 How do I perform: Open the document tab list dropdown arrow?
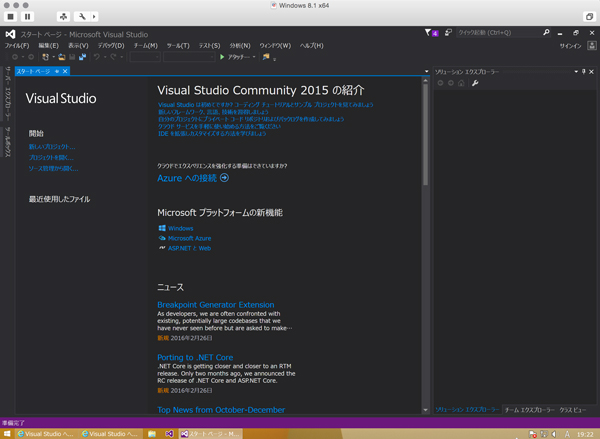click(x=427, y=71)
